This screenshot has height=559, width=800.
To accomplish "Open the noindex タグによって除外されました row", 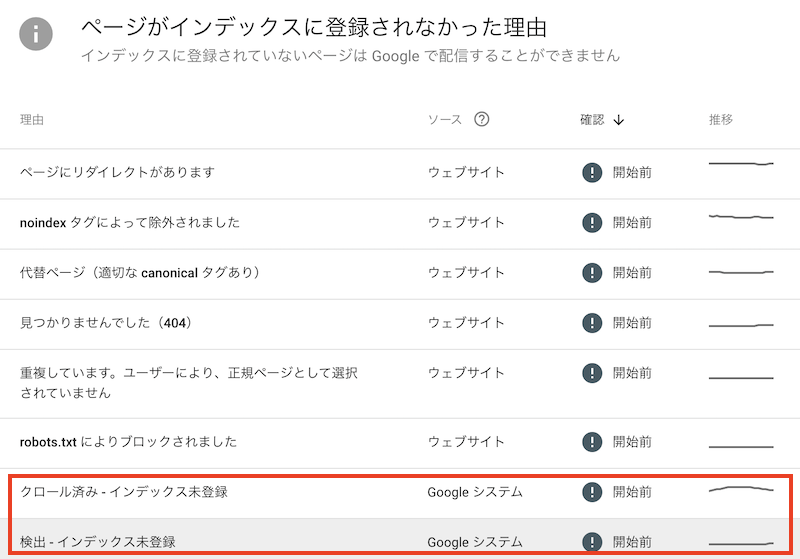I will pyautogui.click(x=130, y=222).
